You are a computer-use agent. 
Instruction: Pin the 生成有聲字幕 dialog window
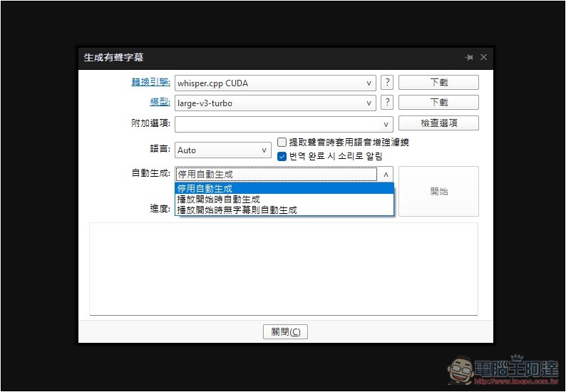pyautogui.click(x=469, y=58)
